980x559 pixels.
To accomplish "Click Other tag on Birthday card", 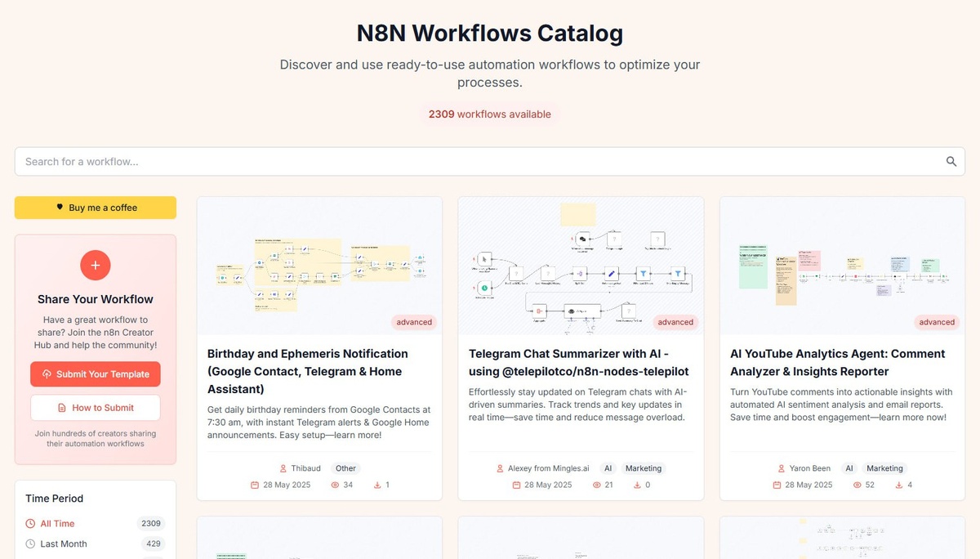I will (346, 469).
